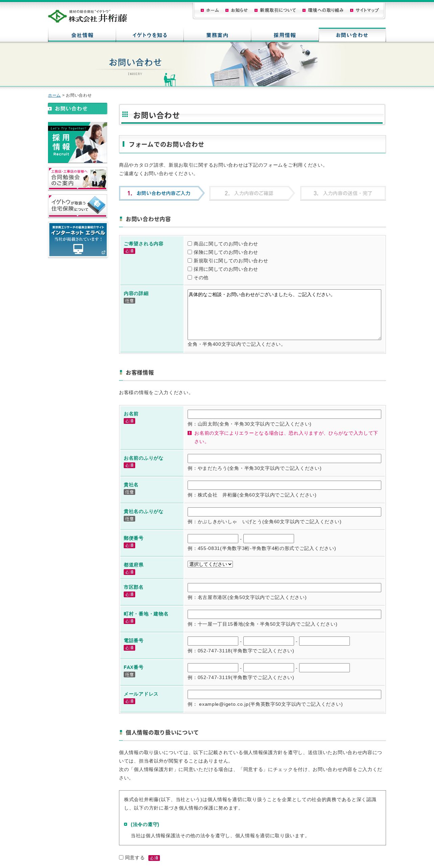Check 新規取引に関してのお問い合わせ

[x=190, y=261]
